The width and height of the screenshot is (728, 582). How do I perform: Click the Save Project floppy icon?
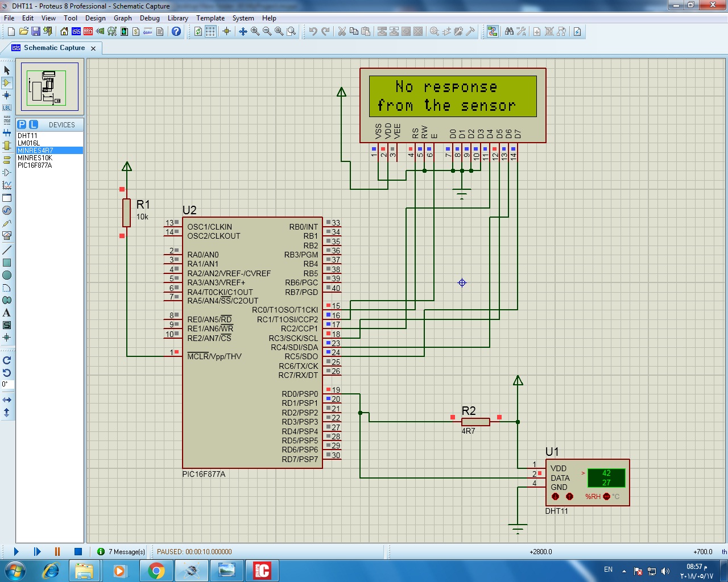(x=35, y=31)
